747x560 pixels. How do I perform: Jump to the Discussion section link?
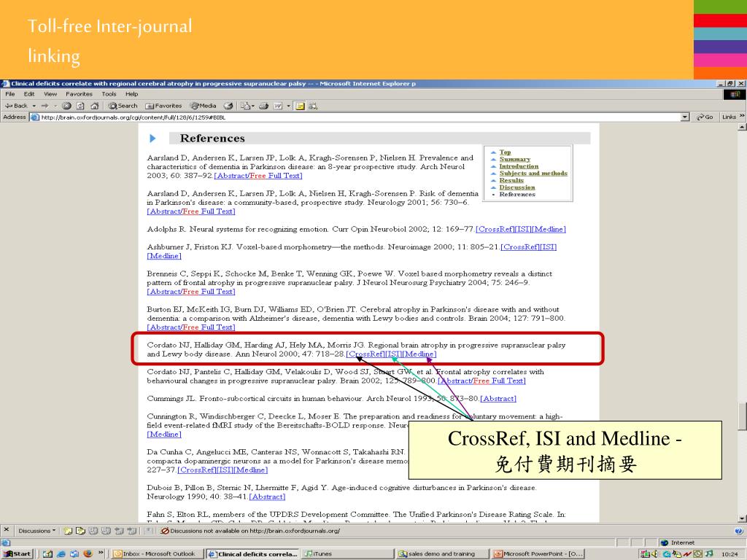tap(517, 187)
